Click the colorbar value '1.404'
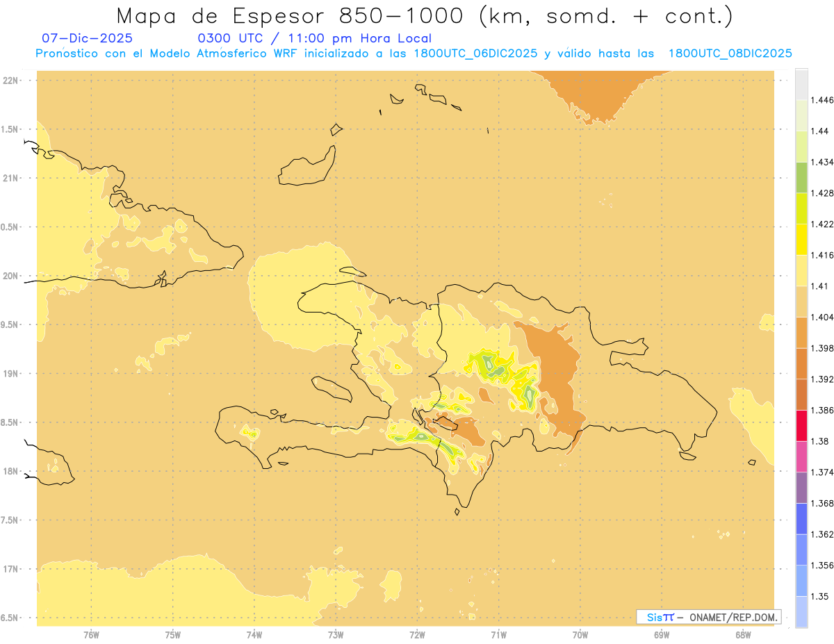Viewport: 834px width, 644px height. click(821, 317)
